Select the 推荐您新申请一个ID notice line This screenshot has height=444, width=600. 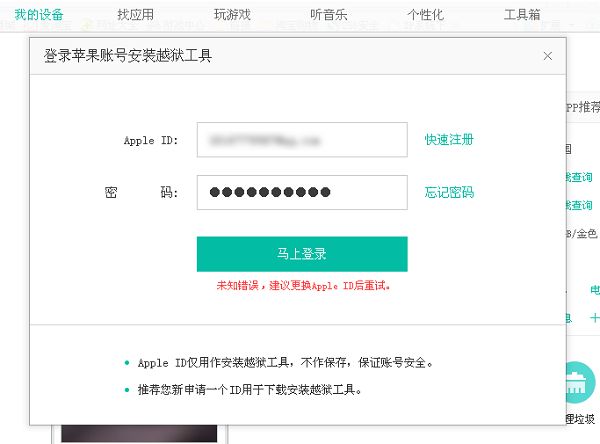tap(249, 390)
